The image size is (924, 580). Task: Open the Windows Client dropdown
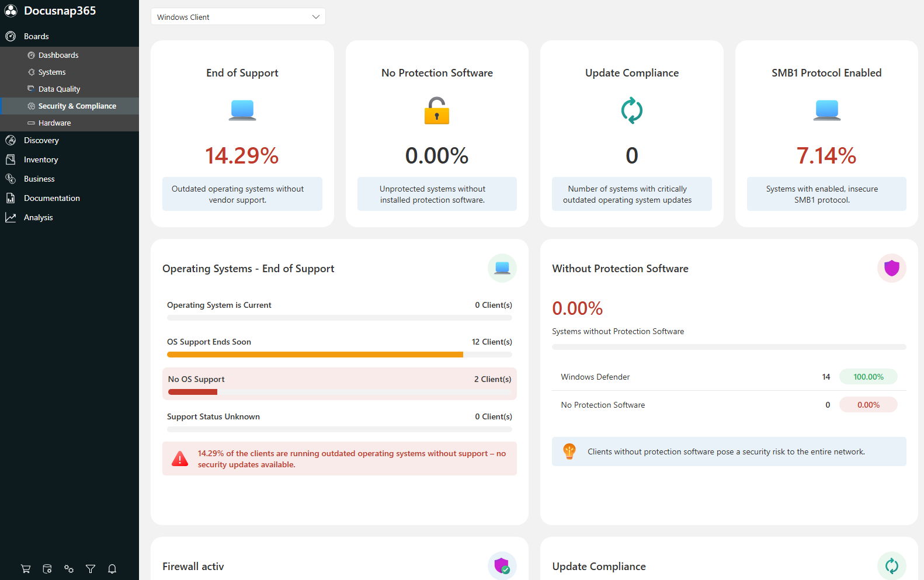(x=238, y=17)
